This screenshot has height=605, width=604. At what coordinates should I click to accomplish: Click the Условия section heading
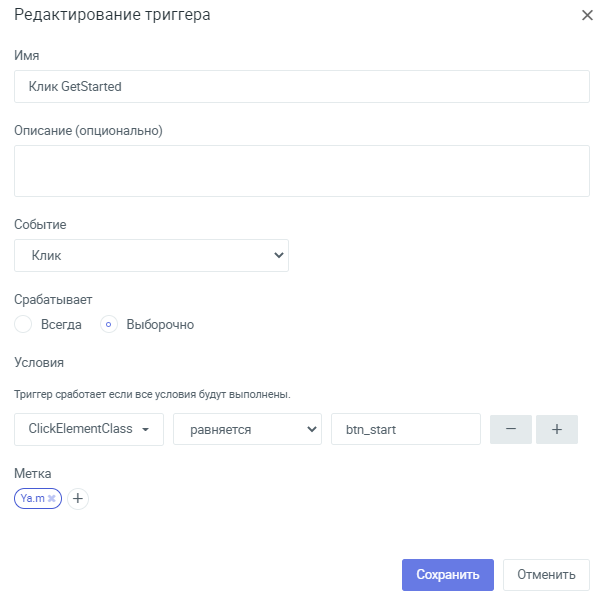pyautogui.click(x=39, y=362)
